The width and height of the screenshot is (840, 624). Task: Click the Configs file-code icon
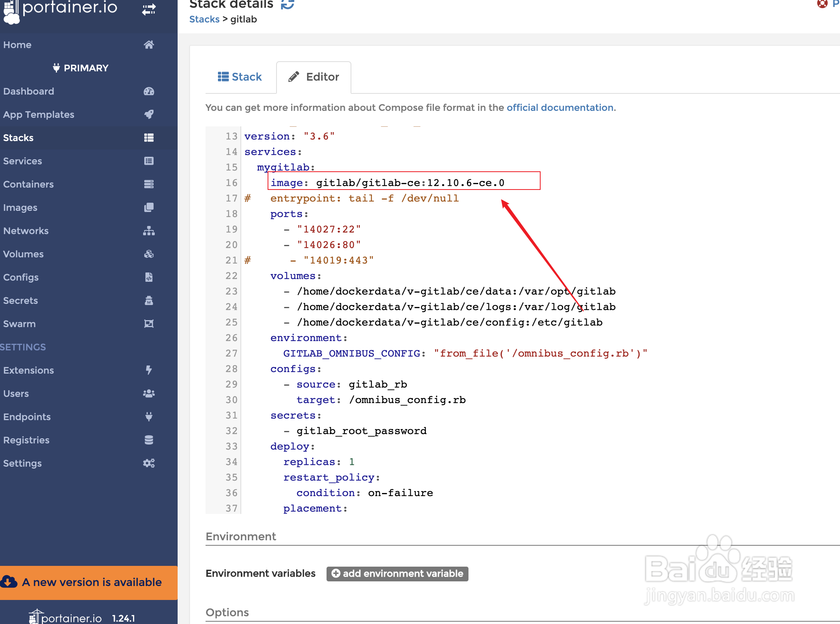tap(149, 277)
